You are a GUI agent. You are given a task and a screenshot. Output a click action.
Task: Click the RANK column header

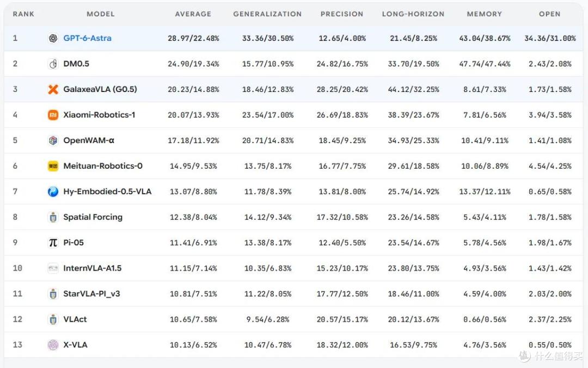coord(23,14)
